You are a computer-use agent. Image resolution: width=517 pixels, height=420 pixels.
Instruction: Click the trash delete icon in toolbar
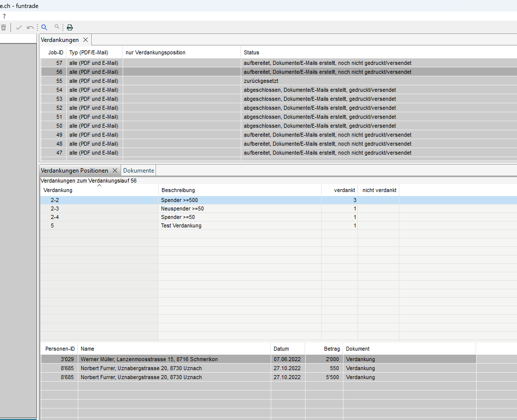[x=3, y=27]
